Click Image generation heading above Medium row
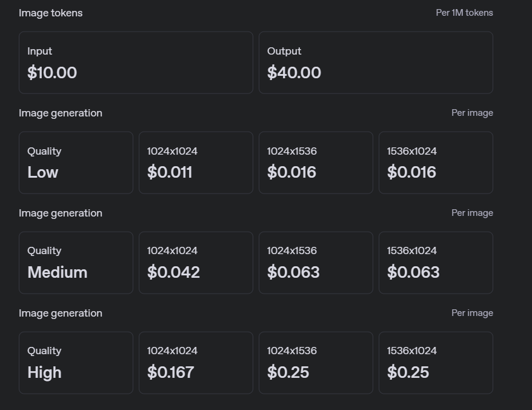Viewport: 532px width, 410px height. tap(61, 213)
